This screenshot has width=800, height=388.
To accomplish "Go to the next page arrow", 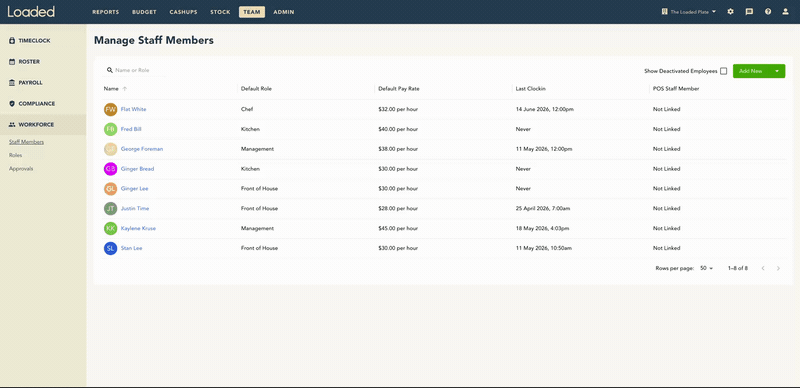I will pos(778,268).
